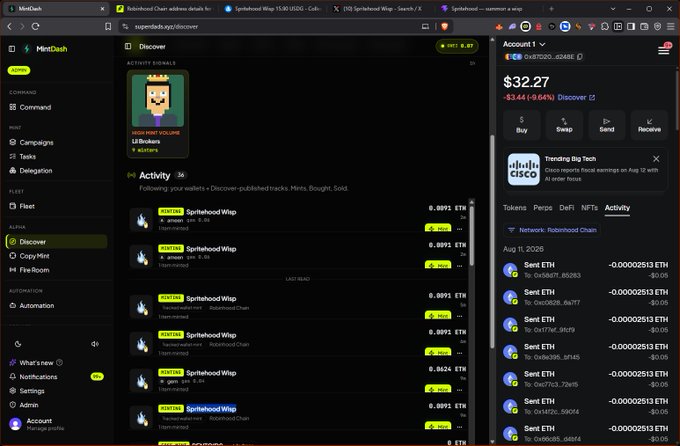Click Mint on the 0.0624 ETH Spritehood Wisp row
Image resolution: width=680 pixels, height=446 pixels.
tap(438, 389)
